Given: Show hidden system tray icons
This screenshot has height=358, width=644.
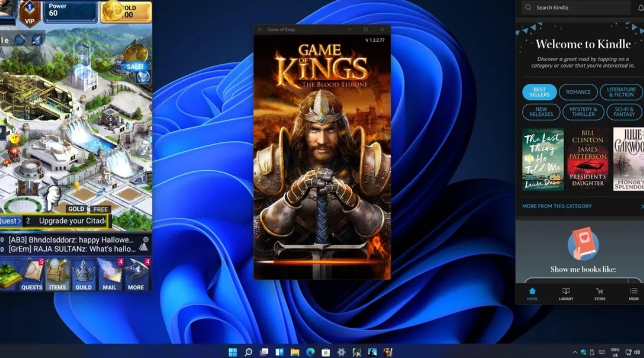Looking at the screenshot, I should (x=575, y=353).
